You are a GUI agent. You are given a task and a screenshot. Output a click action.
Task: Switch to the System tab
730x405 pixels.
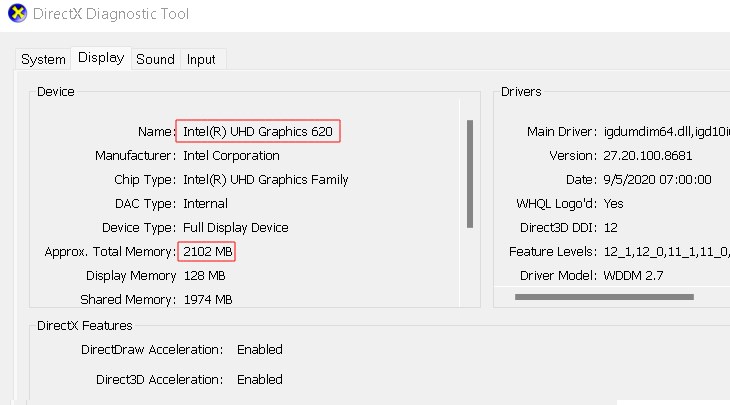(43, 60)
